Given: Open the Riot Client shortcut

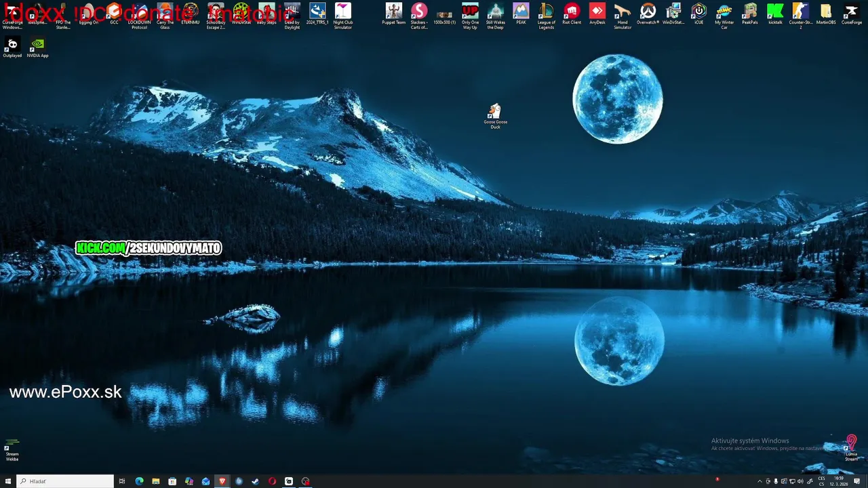Looking at the screenshot, I should [x=572, y=14].
